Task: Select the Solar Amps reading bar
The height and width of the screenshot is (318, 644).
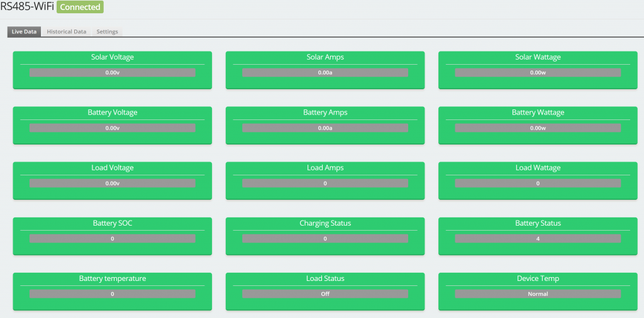Action: tap(325, 73)
